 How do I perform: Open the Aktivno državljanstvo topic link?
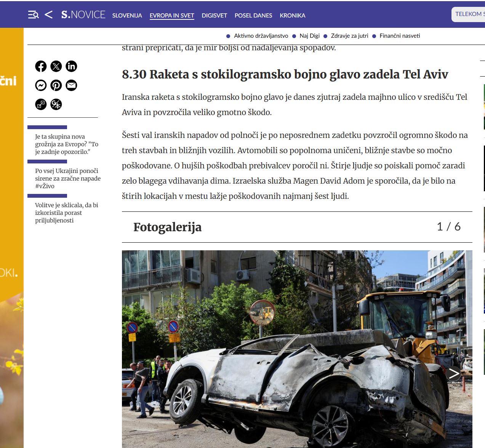[x=261, y=36]
